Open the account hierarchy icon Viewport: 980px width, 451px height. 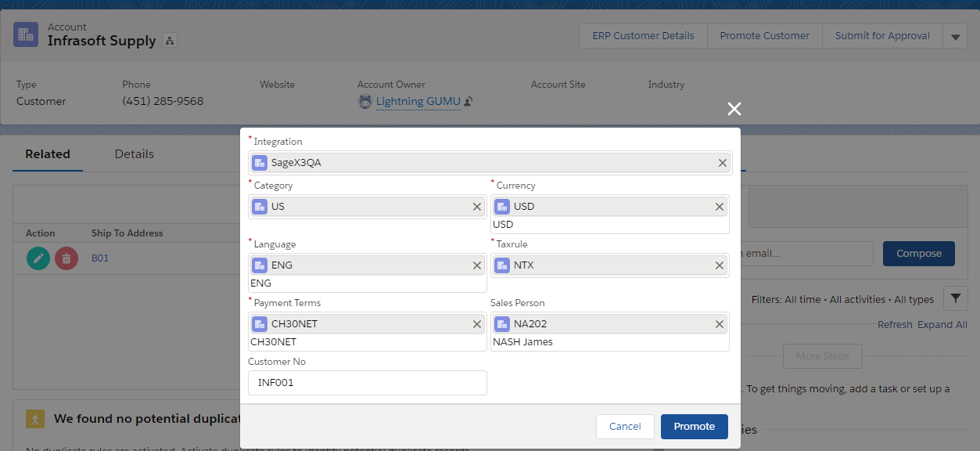pos(170,41)
